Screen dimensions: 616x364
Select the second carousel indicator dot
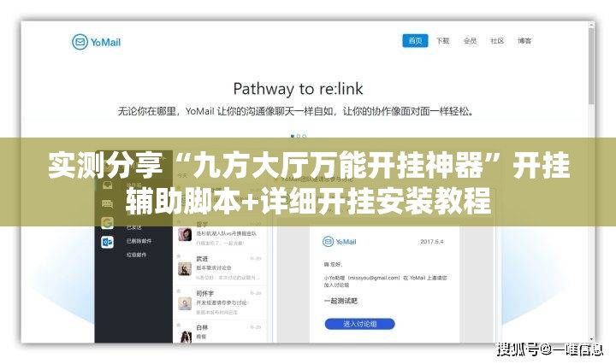coord(299,136)
